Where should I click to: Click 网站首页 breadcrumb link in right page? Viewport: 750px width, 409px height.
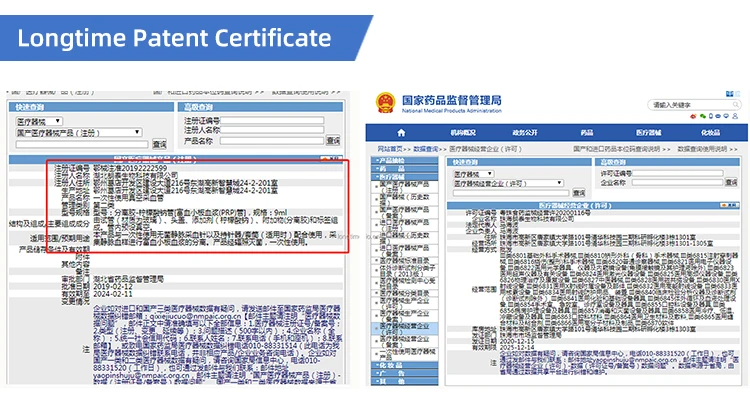(x=390, y=149)
